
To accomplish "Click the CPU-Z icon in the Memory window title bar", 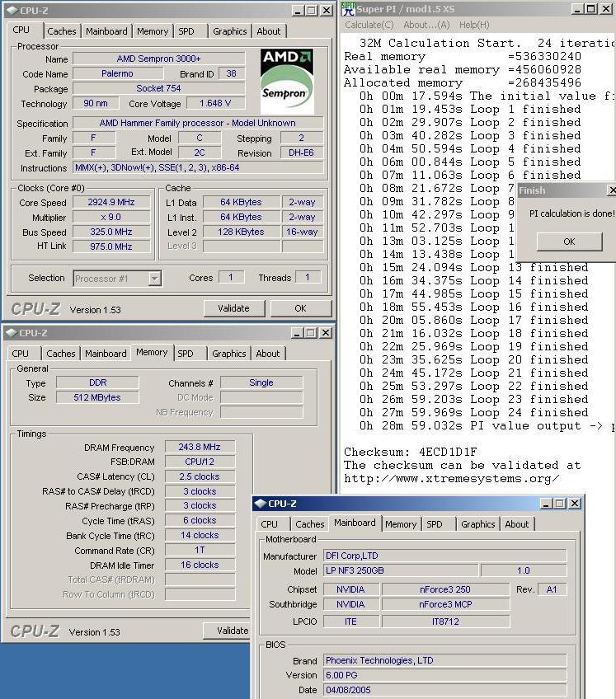I will 12,333.
